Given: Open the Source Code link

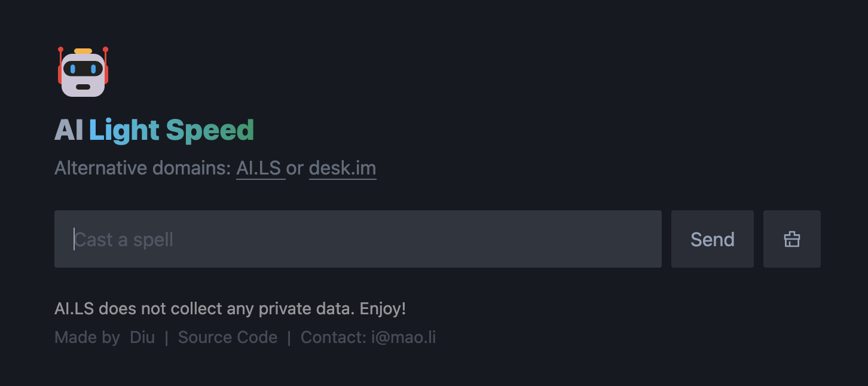Looking at the screenshot, I should 228,338.
